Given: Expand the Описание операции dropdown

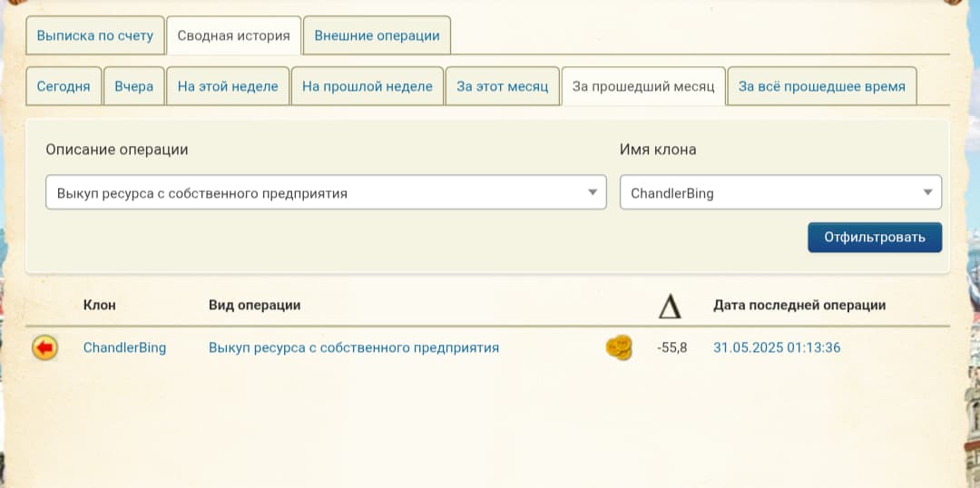Looking at the screenshot, I should point(326,192).
